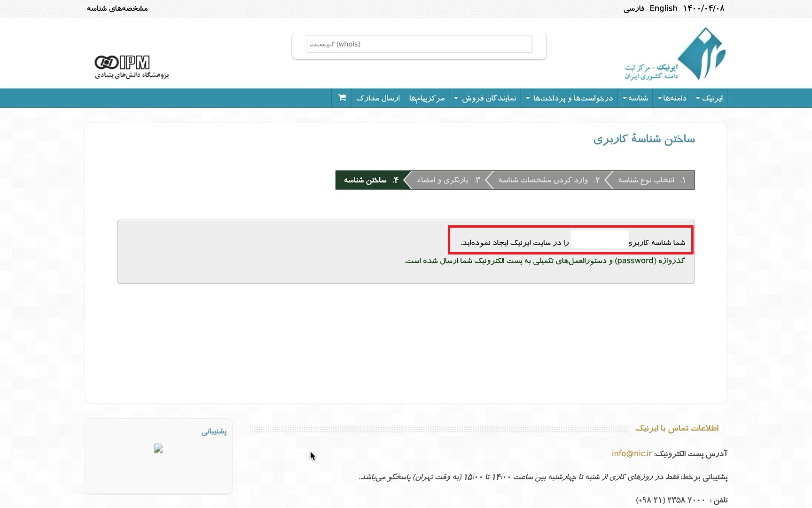The width and height of the screenshot is (812, 508).
Task: Select step 3 بازنگری و امضاء
Action: 448,180
